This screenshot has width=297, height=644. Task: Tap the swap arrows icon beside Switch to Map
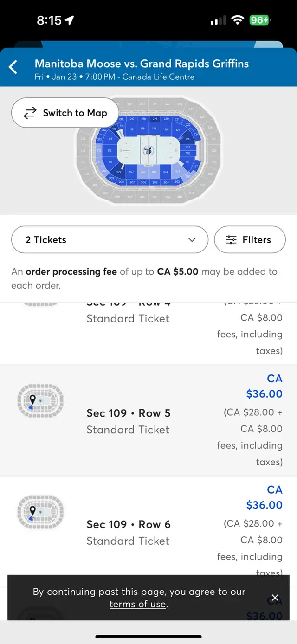[30, 113]
